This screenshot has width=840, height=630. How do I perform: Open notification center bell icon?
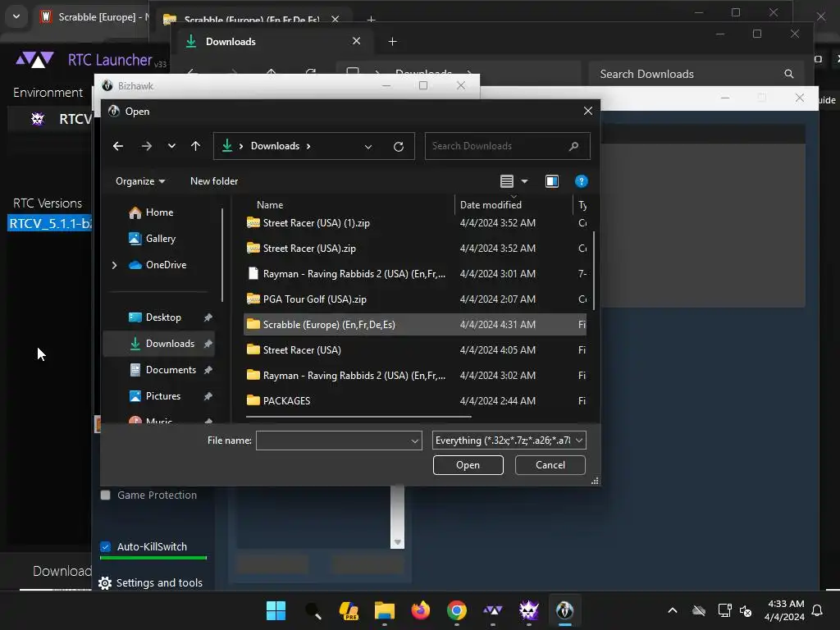click(x=818, y=610)
